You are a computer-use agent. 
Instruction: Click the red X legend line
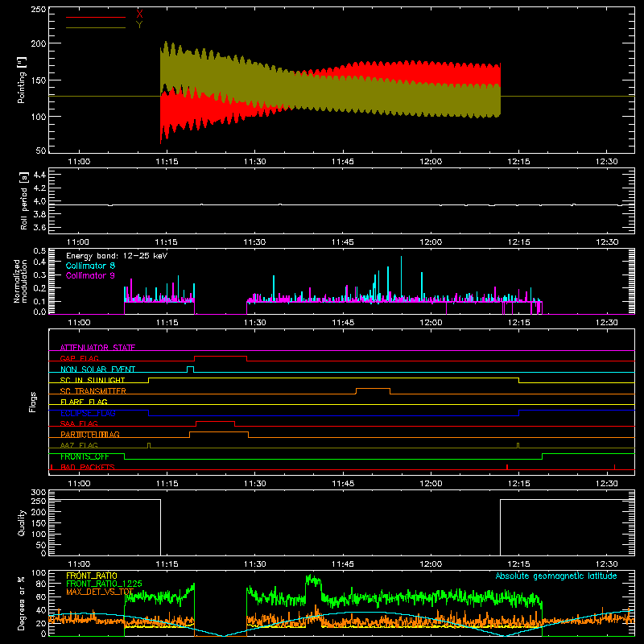(x=96, y=17)
